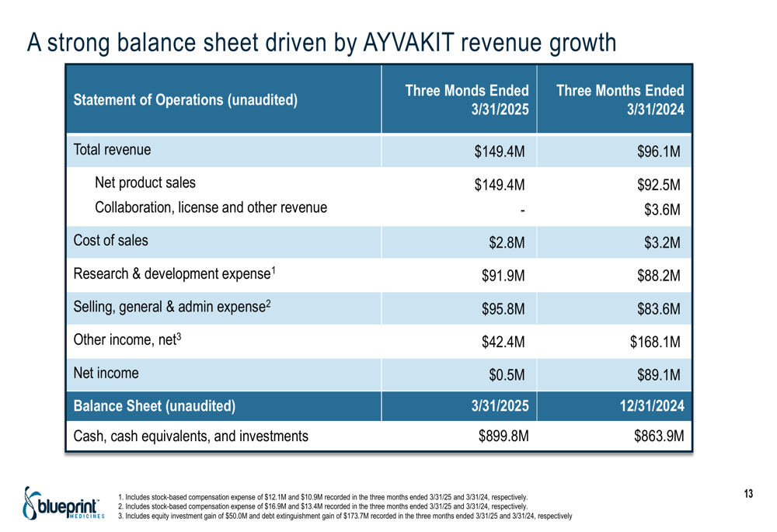The width and height of the screenshot is (777, 532).
Task: Select footnote 2 about $16.9M stock-based compensation
Action: point(323,506)
